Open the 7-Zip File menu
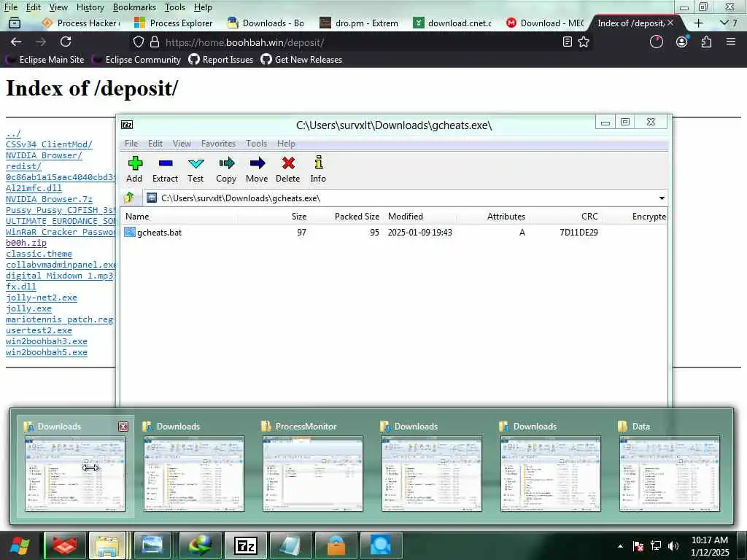The width and height of the screenshot is (747, 560). click(131, 144)
